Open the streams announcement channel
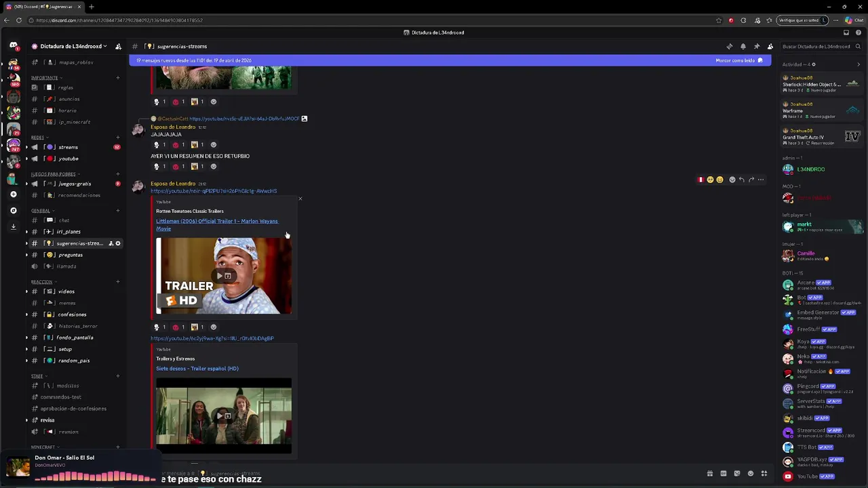 (x=75, y=147)
